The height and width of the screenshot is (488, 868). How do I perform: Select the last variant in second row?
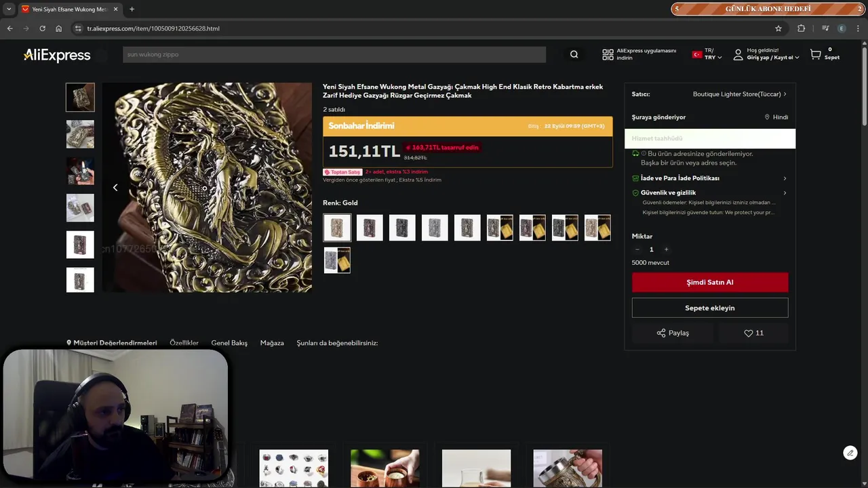coord(337,260)
